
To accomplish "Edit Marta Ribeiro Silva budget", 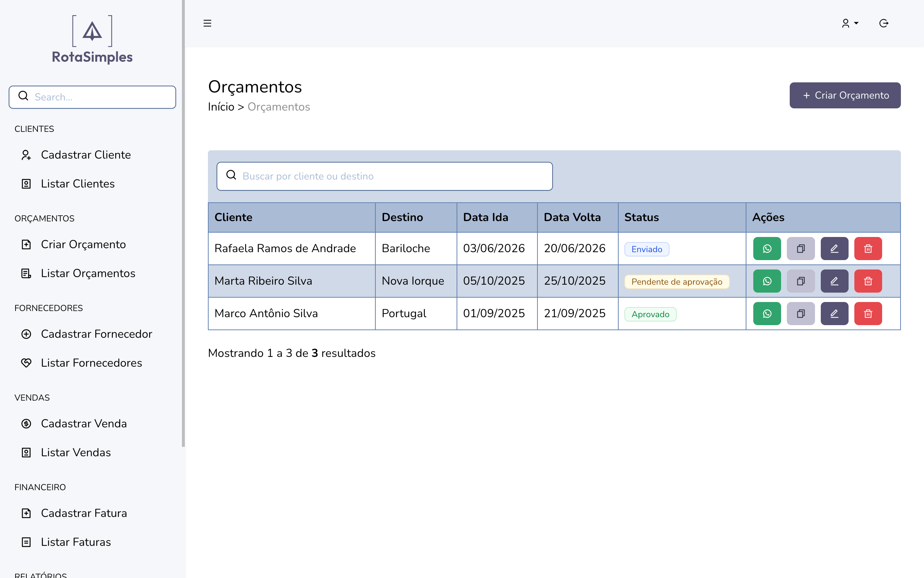I will (x=834, y=281).
